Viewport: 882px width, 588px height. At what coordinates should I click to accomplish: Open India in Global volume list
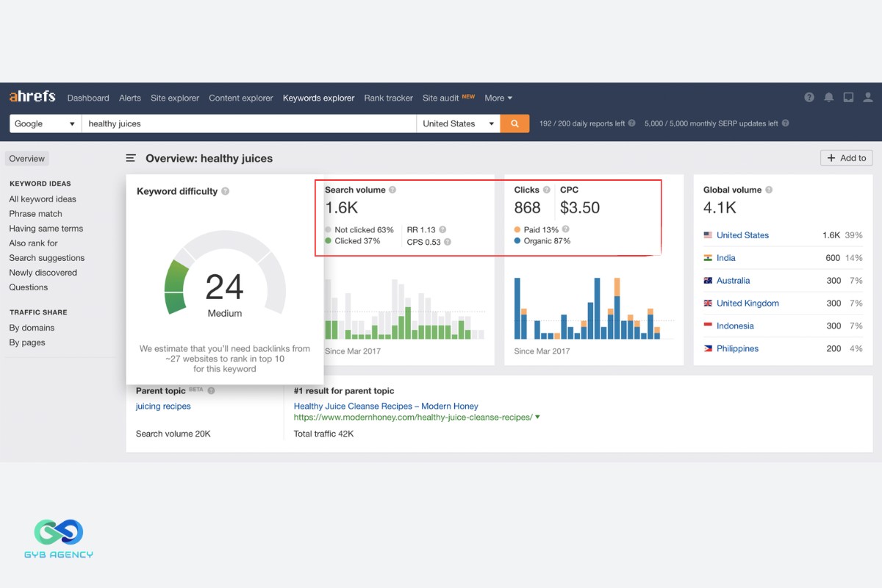point(726,258)
